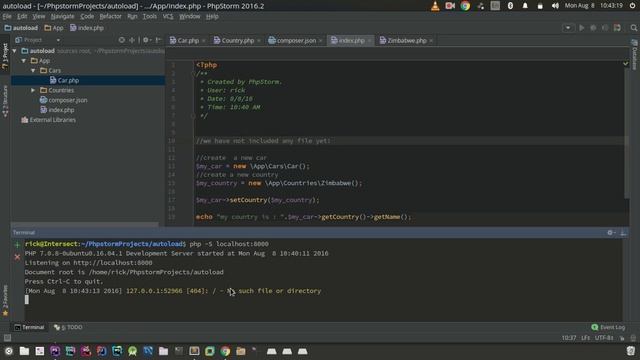640x360 pixels.
Task: Open the Navigate menu
Action: [62, 16]
